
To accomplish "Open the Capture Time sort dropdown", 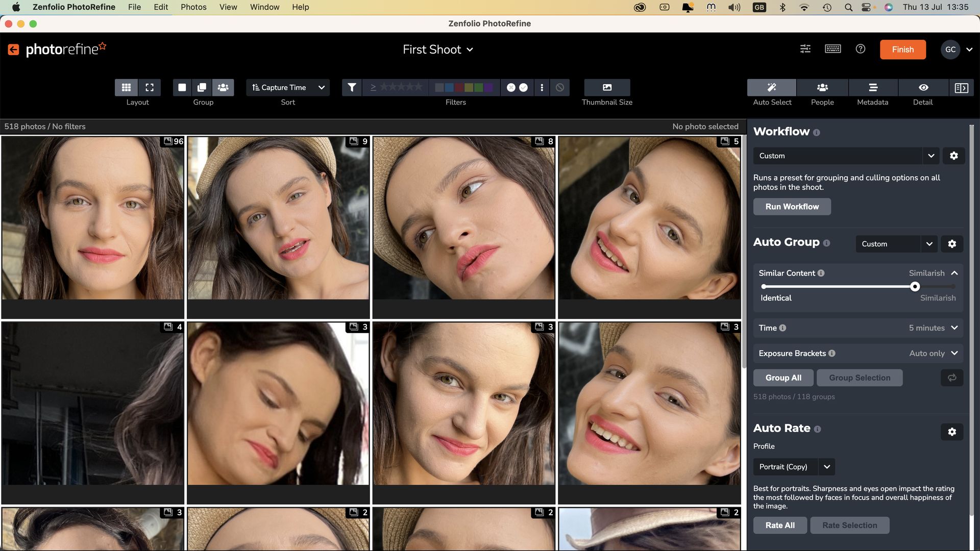I will pyautogui.click(x=288, y=87).
